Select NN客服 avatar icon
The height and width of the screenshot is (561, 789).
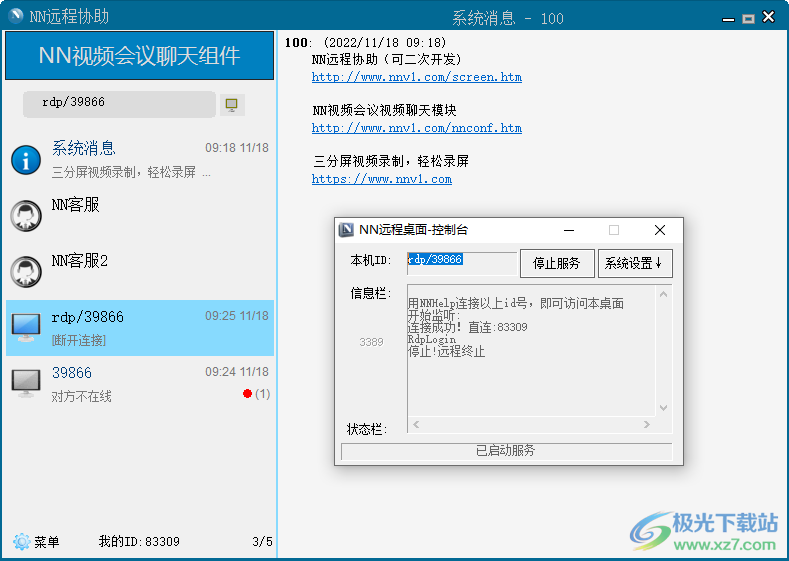click(x=26, y=216)
